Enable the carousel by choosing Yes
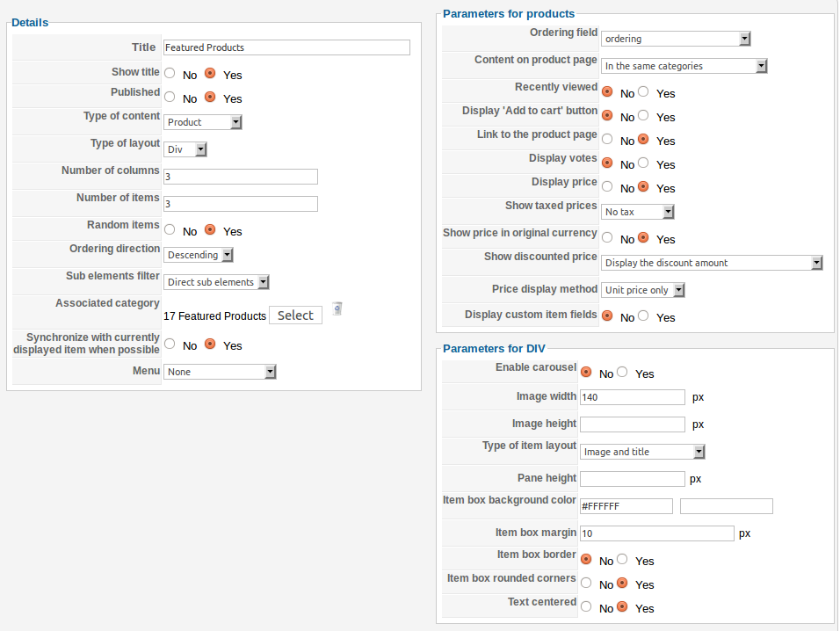 [x=623, y=373]
